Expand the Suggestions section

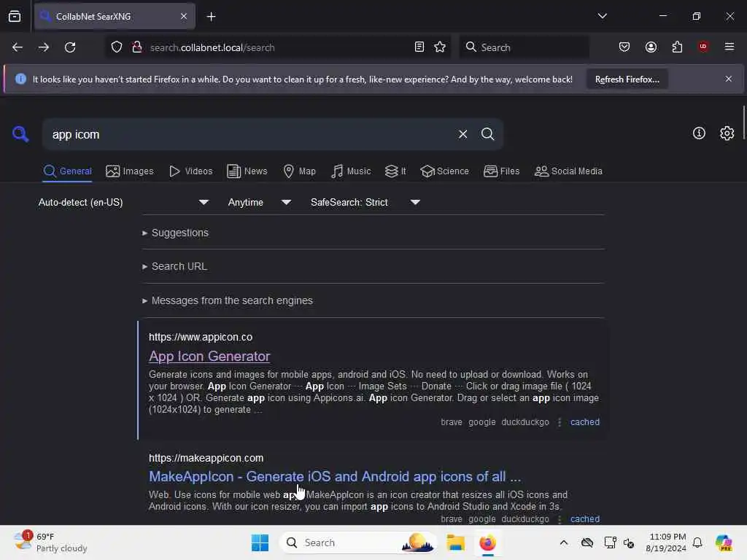point(175,233)
